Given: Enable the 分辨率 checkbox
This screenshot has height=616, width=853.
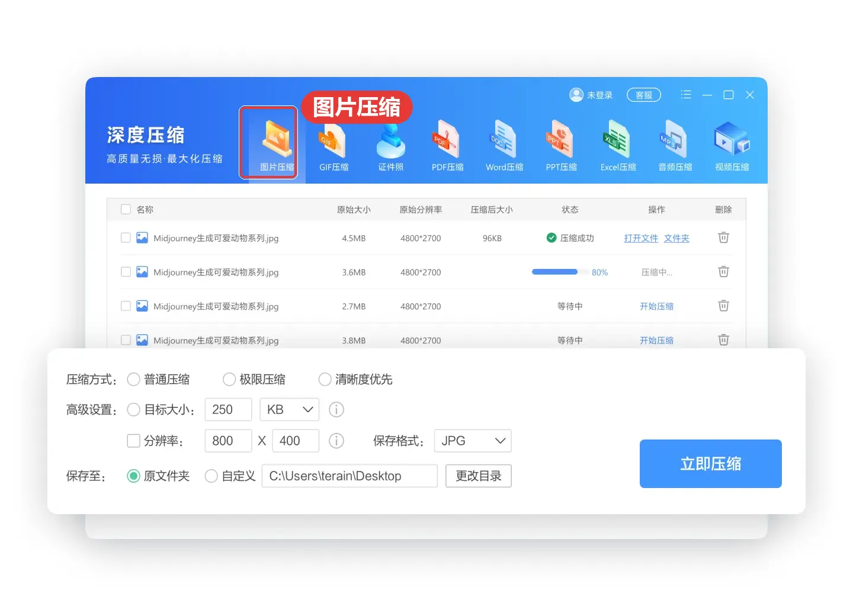Looking at the screenshot, I should pos(134,441).
